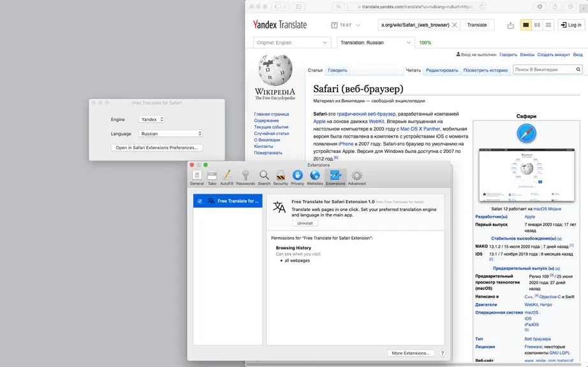Viewport: 588px width, 367px height.
Task: Click Safari back navigation arrow
Action: tap(276, 6)
